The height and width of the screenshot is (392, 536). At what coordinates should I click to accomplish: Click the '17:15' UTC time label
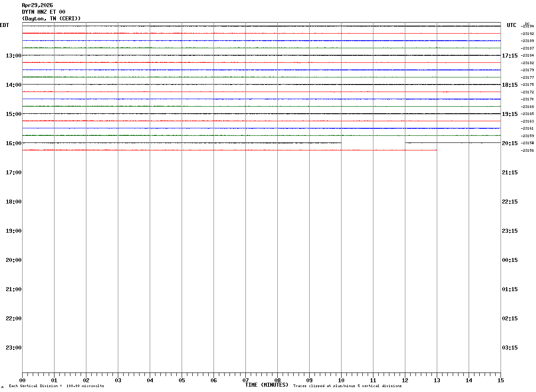click(x=510, y=55)
